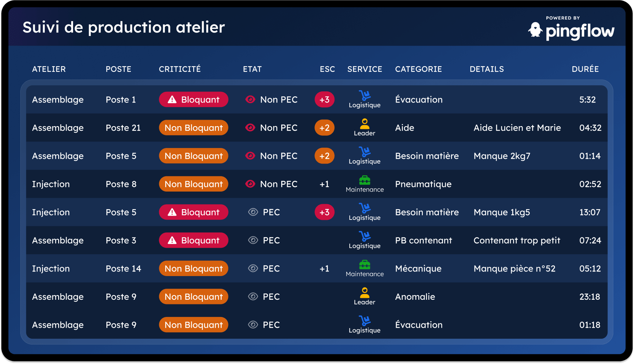Screen dimensions: 634x364
Task: Click the CATEGORIE column header
Action: 419,69
